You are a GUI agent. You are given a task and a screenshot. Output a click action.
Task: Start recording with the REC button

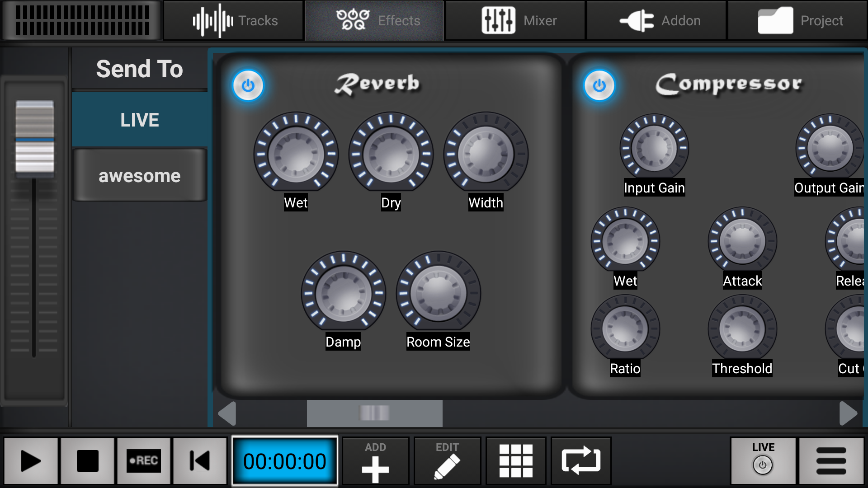point(144,460)
